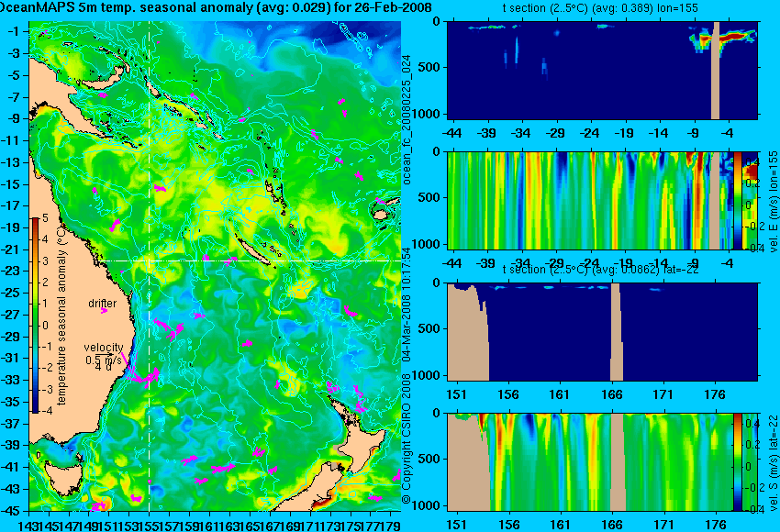This screenshot has height=532, width=780.
Task: Click the '-4' tick under the vel. E section
Action: (x=728, y=263)
